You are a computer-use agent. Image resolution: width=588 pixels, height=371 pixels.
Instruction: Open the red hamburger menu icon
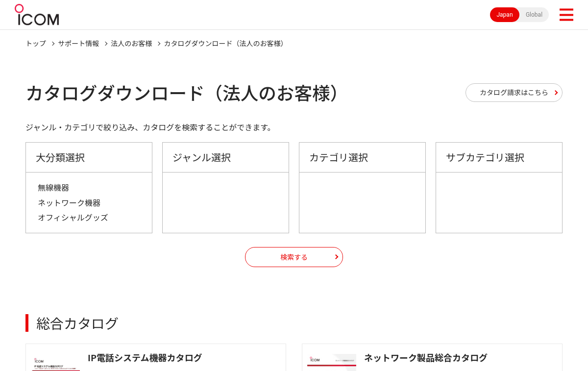(x=566, y=15)
